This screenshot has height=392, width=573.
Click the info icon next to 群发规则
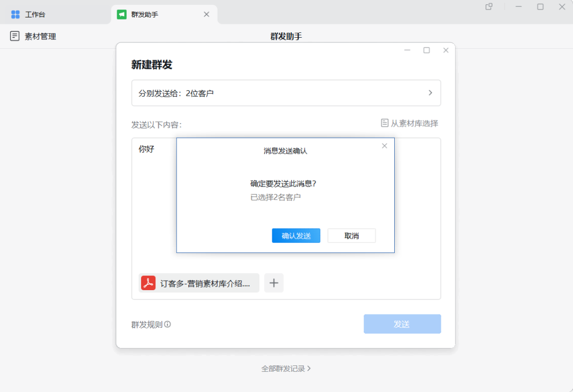(167, 325)
